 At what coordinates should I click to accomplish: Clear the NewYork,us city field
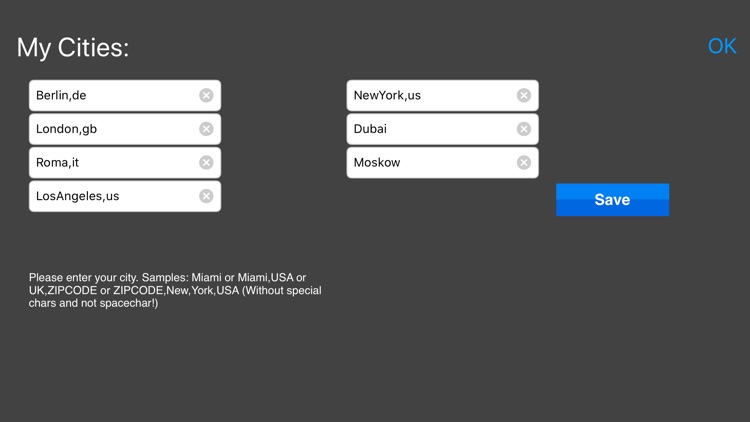524,95
